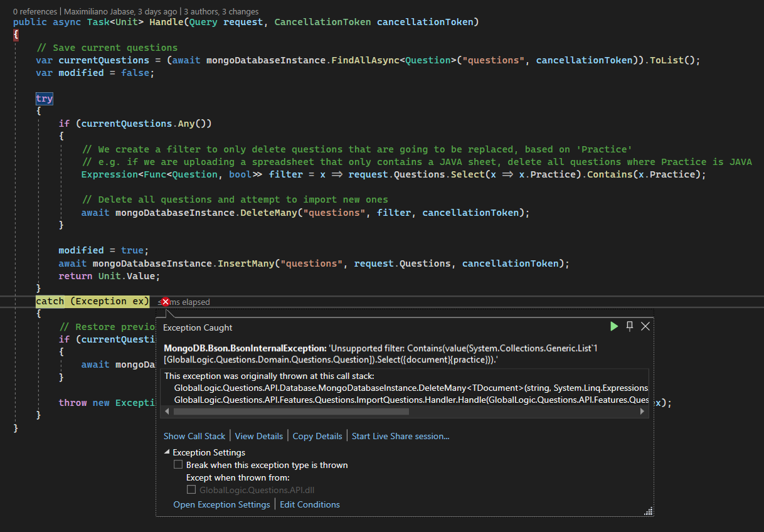The width and height of the screenshot is (764, 532).
Task: Click the horizontal call stack scrollbar thumb
Action: (x=291, y=412)
